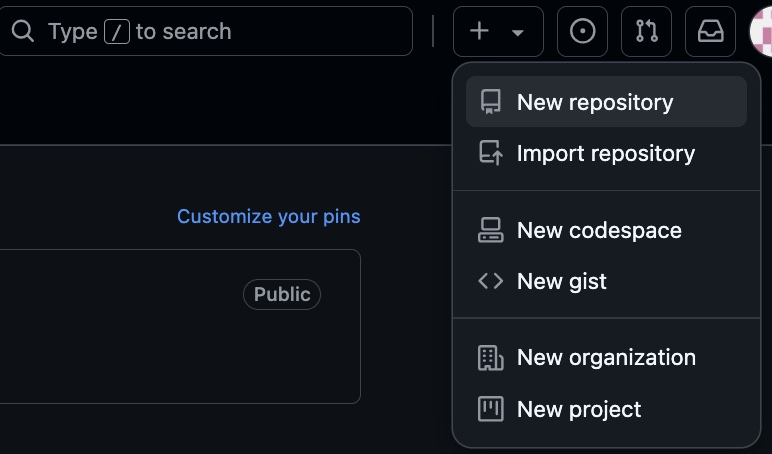Click the plus sign create button
This screenshot has height=454, width=772.
coord(479,32)
